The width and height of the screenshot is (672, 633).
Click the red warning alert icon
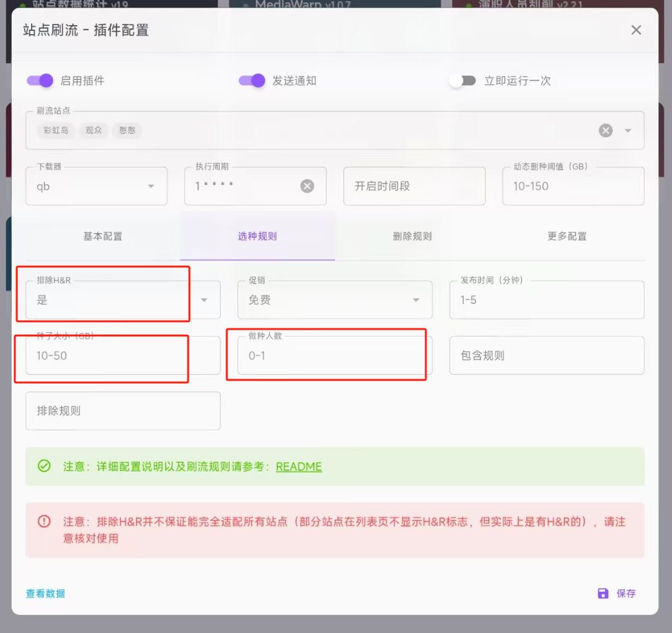pos(44,522)
